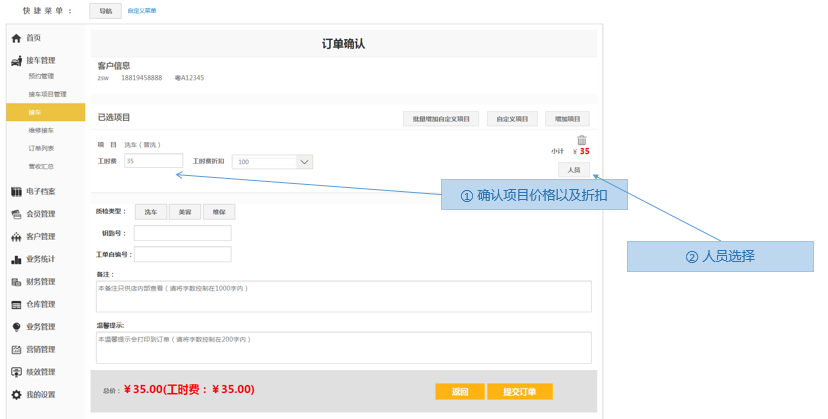Select 美容 as the 质检类型

click(184, 212)
